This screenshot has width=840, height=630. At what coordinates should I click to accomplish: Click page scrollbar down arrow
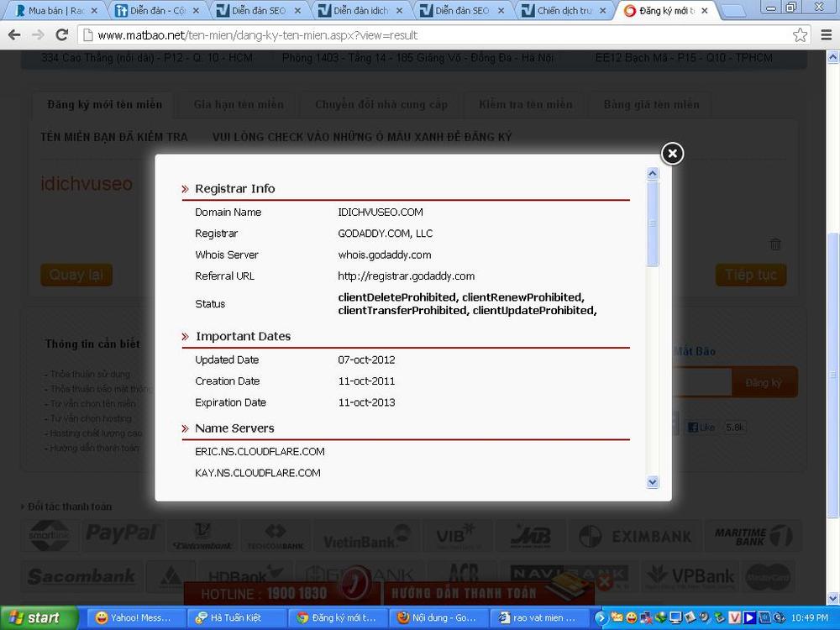[x=833, y=598]
